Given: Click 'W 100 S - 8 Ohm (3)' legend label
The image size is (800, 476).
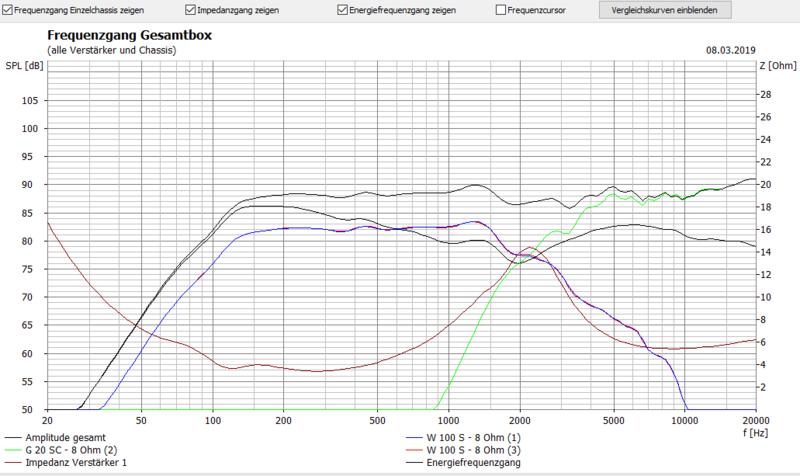Looking at the screenshot, I should tap(473, 450).
